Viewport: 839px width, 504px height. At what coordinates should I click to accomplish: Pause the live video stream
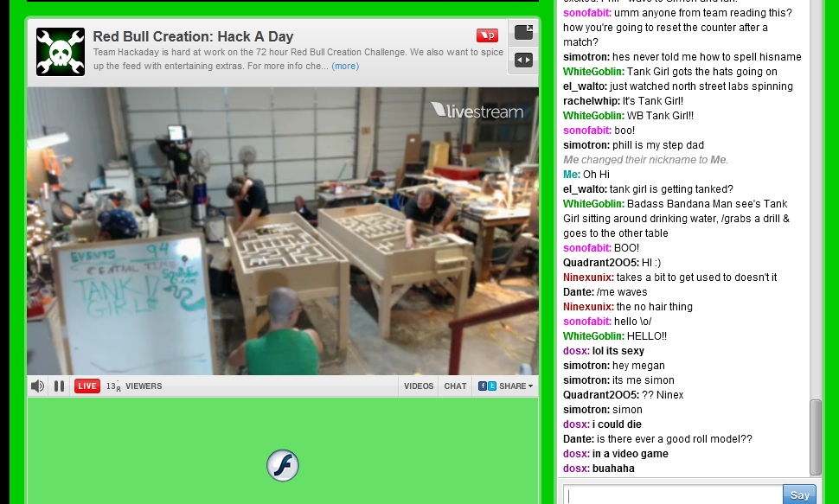[x=60, y=386]
